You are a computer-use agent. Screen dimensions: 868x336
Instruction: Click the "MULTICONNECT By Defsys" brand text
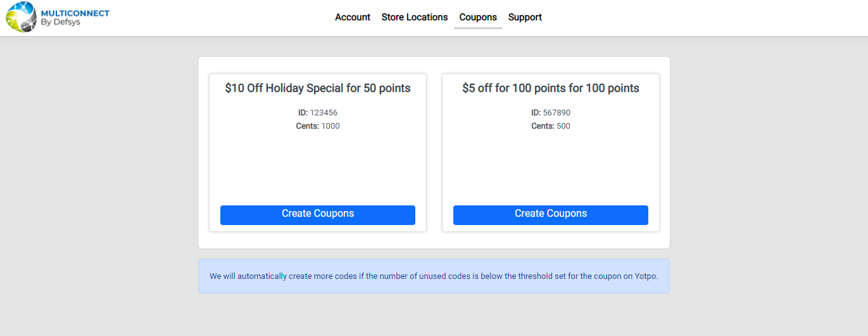coord(75,18)
